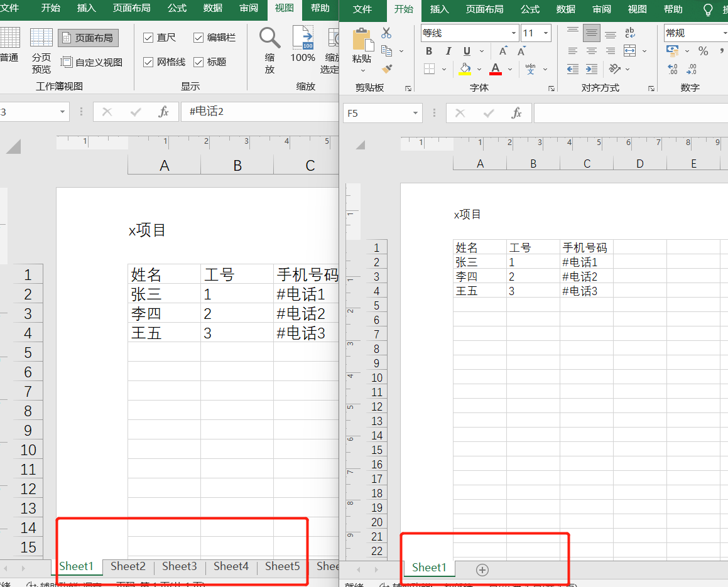Click the Cut scissors icon

pyautogui.click(x=386, y=33)
